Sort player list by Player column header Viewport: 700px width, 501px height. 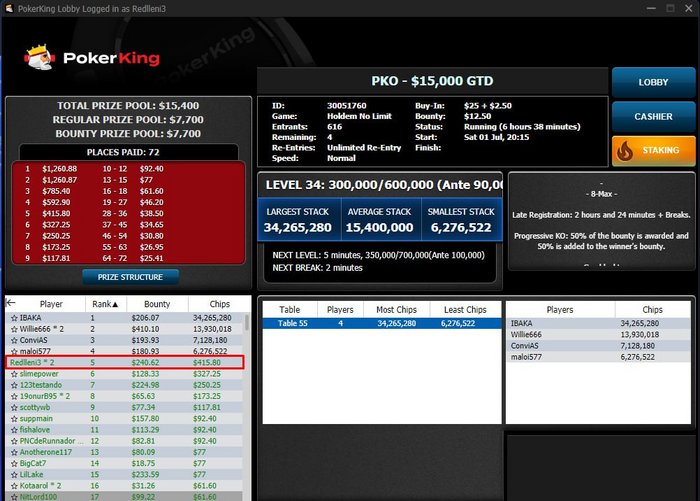point(51,304)
